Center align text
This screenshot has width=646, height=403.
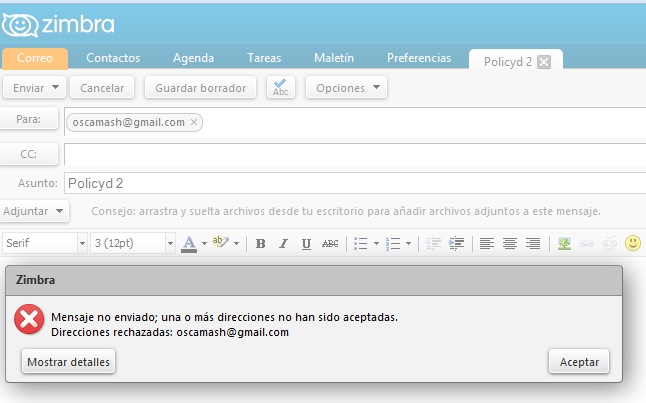(510, 244)
